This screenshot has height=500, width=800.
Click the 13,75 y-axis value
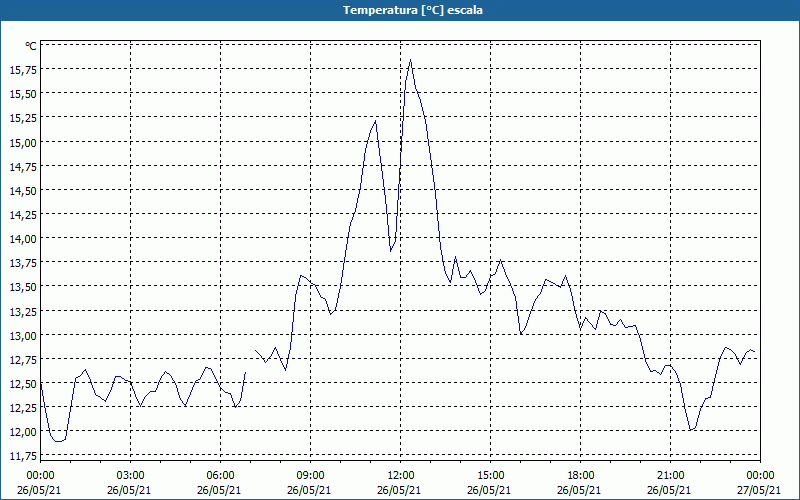pos(23,263)
